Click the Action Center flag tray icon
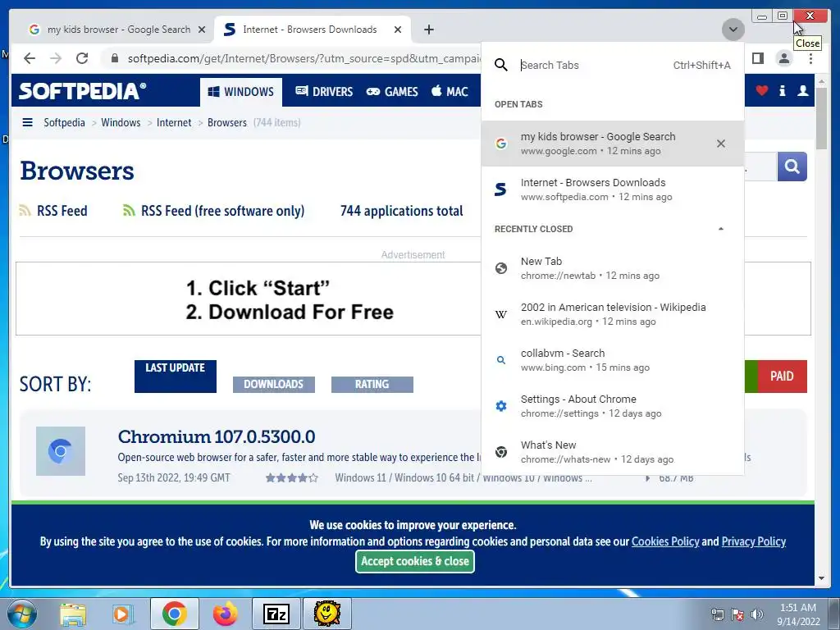The image size is (840, 630). [737, 614]
